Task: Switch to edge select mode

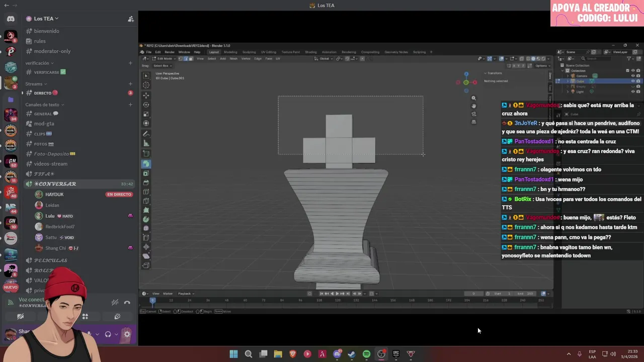Action: (x=186, y=58)
